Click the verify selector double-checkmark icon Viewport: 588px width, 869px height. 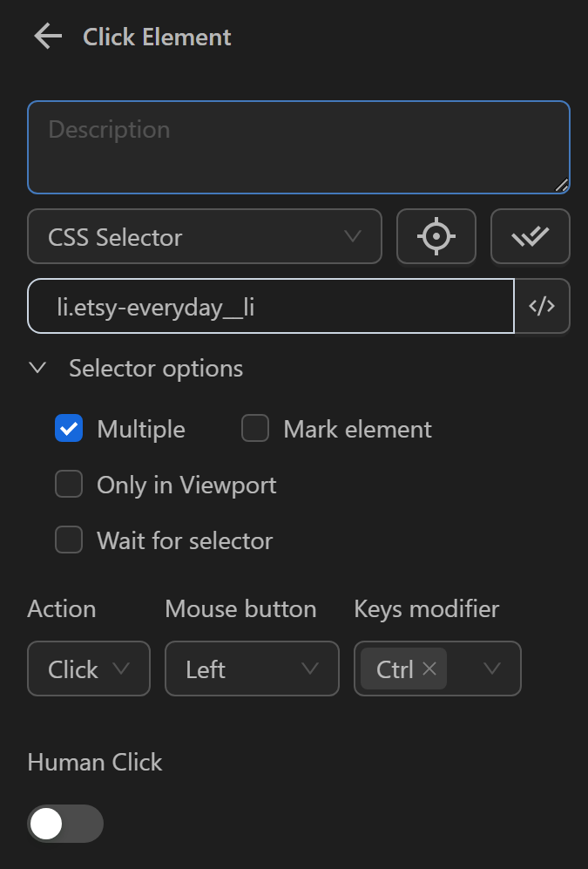coord(531,236)
